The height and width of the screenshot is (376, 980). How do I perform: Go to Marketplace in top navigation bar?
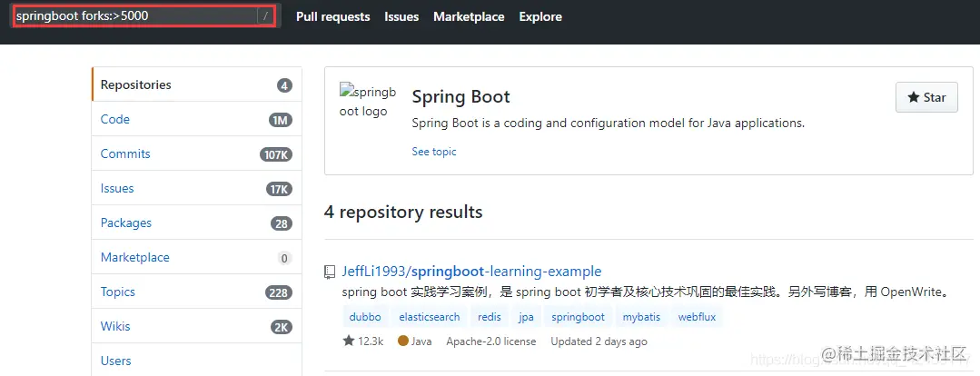469,17
